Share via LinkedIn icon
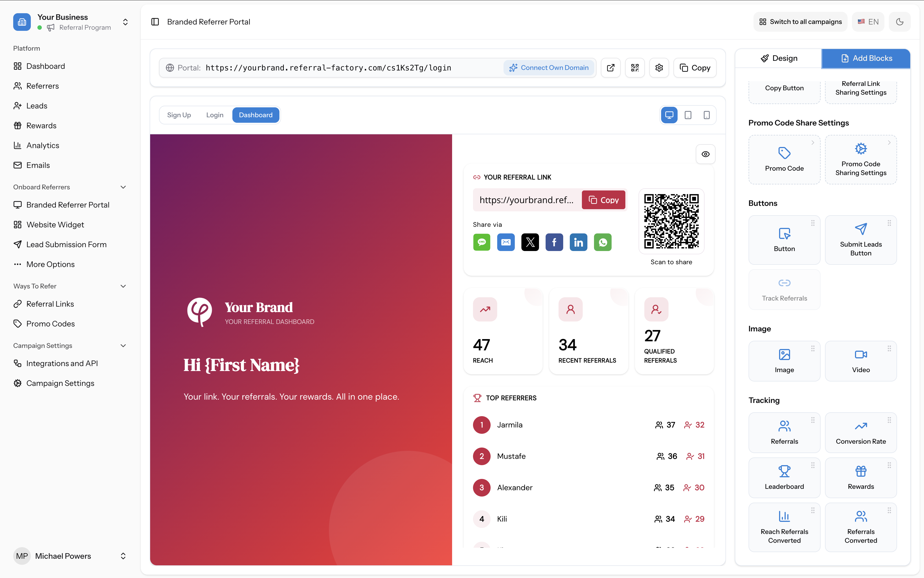The height and width of the screenshot is (578, 924). 578,242
